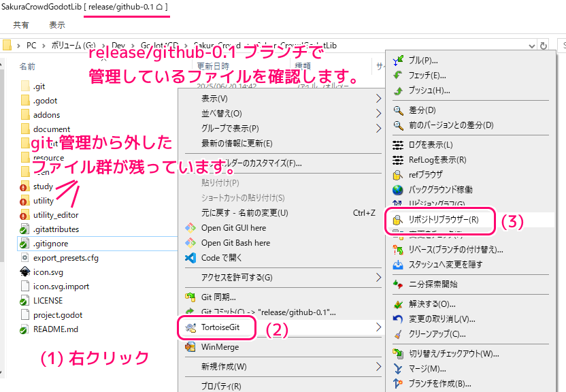Expand the 表示(V) submenu arrow

[378, 99]
